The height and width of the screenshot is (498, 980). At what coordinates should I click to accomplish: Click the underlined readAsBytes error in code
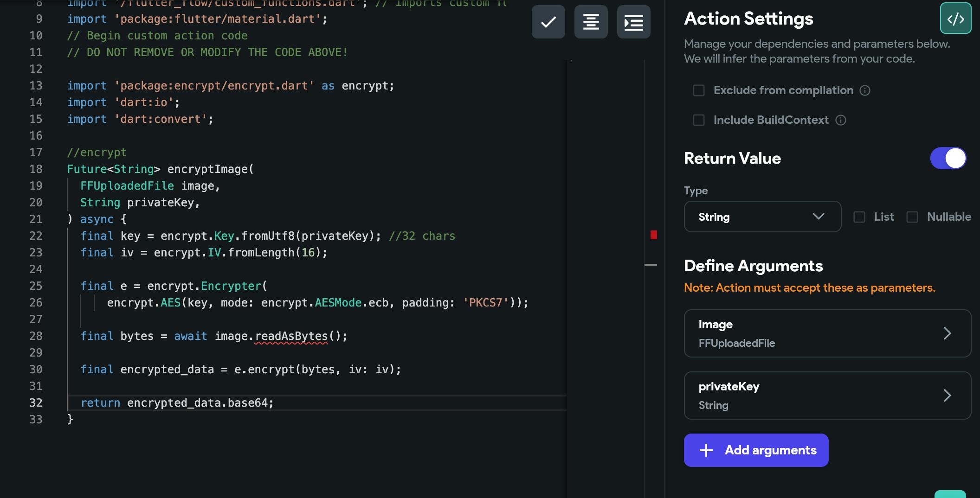point(291,336)
